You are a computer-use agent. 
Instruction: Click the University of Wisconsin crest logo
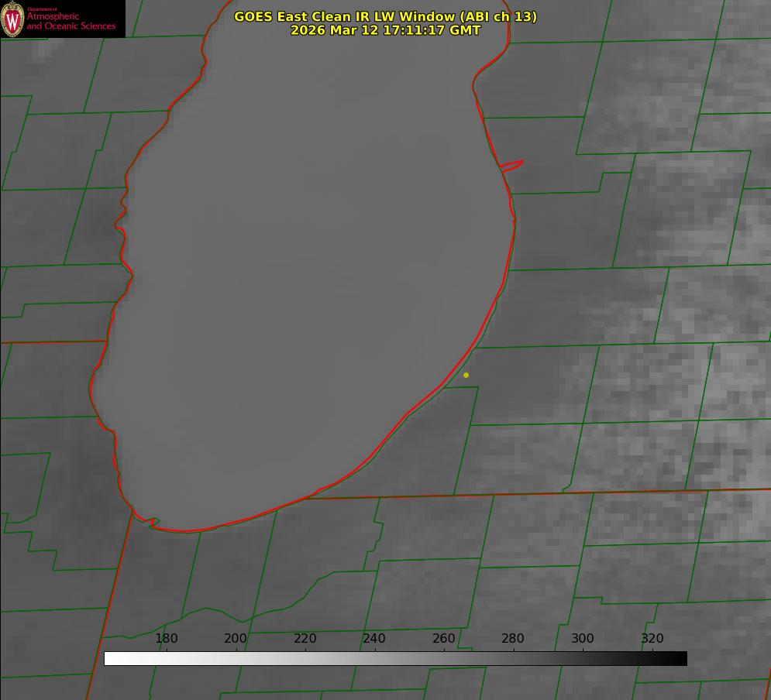tap(13, 19)
